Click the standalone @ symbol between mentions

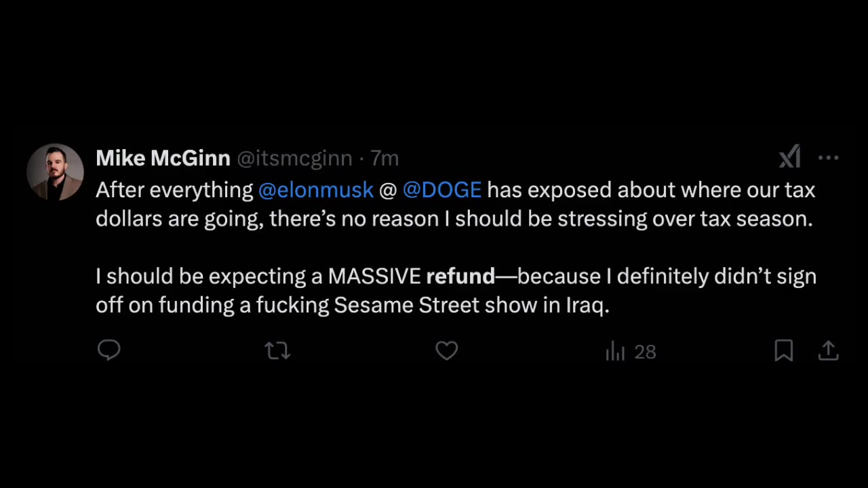pos(388,190)
